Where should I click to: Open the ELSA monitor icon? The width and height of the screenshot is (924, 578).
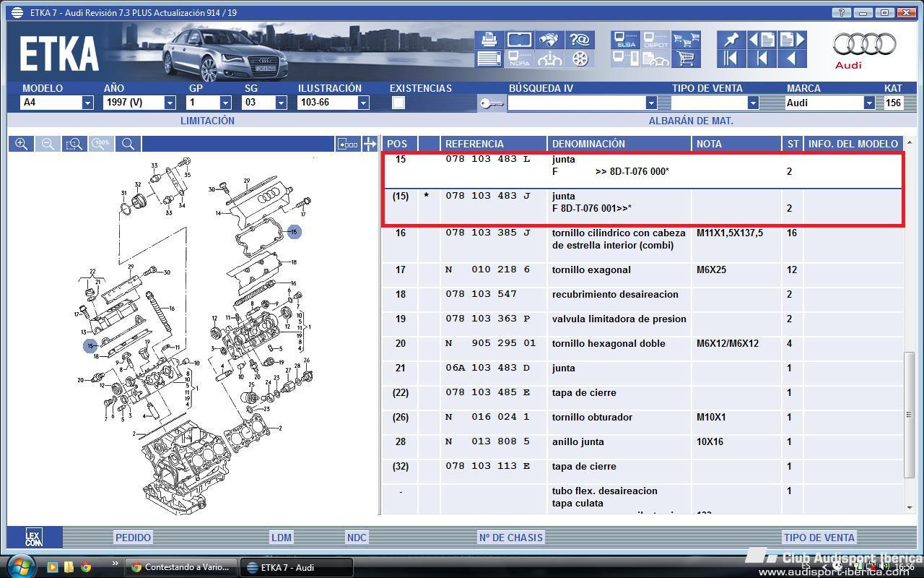pyautogui.click(x=626, y=39)
